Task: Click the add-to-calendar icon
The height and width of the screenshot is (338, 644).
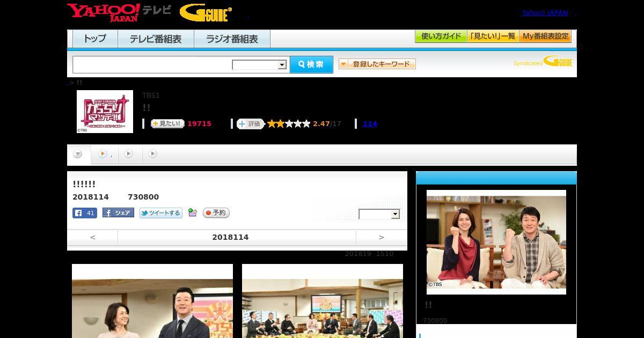Action: (193, 213)
